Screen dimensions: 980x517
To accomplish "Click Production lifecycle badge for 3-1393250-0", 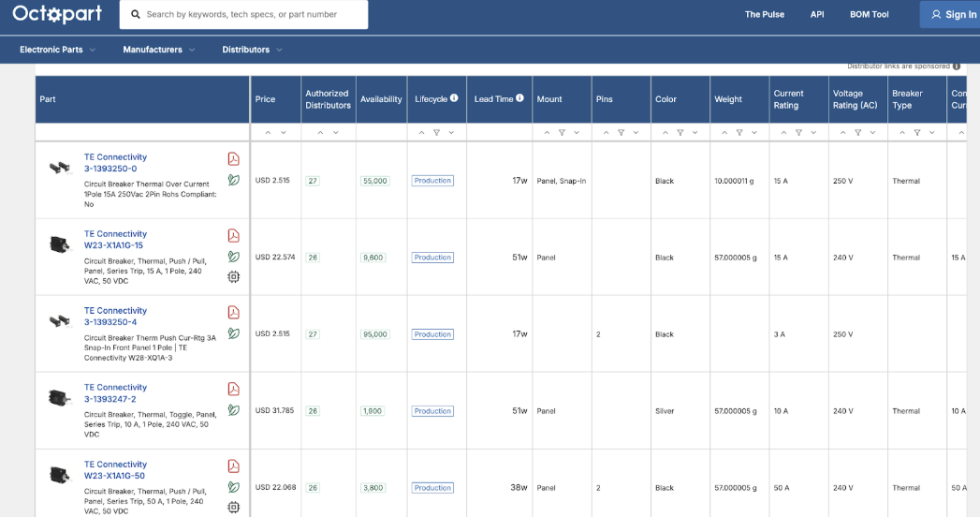I will tap(432, 181).
